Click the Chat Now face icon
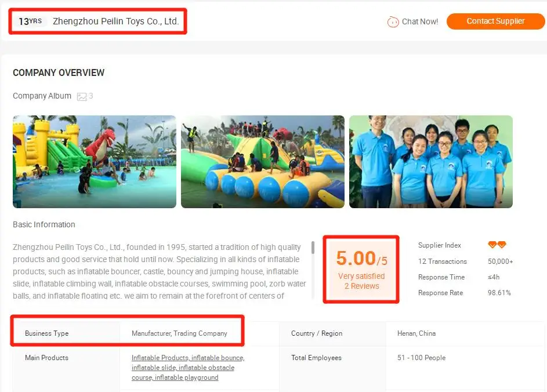547x392 pixels. click(393, 21)
